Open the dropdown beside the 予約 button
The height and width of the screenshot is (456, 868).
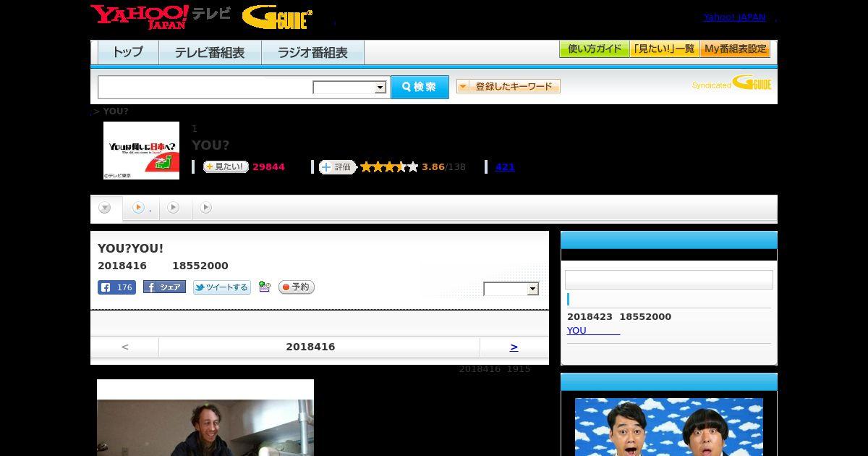[x=511, y=289]
